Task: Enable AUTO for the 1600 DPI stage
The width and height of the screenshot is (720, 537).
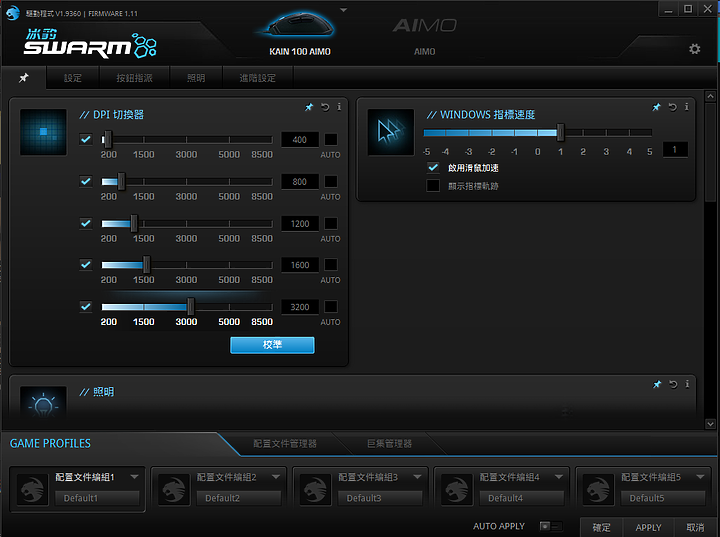Action: [x=331, y=265]
